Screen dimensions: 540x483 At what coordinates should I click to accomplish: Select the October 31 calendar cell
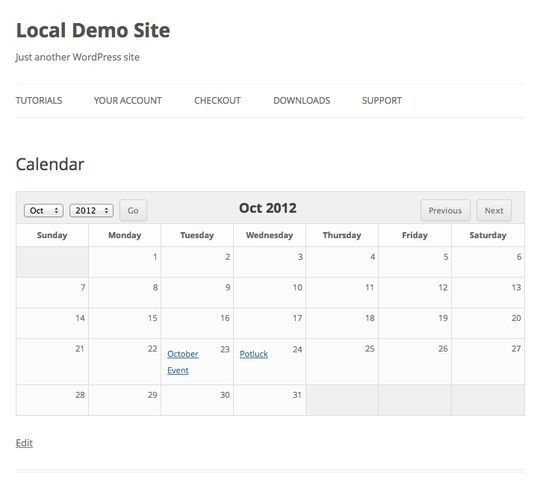(270, 400)
